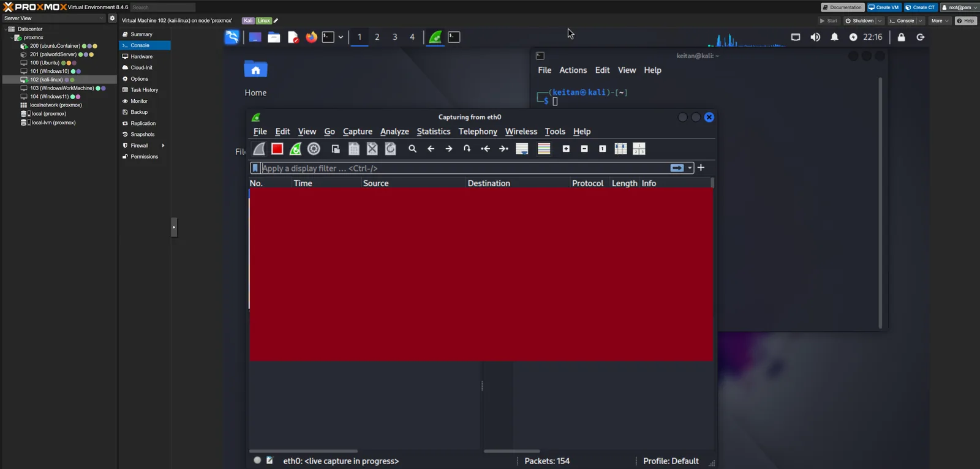
Task: Open Wireshark capture options gear icon
Action: click(x=314, y=149)
